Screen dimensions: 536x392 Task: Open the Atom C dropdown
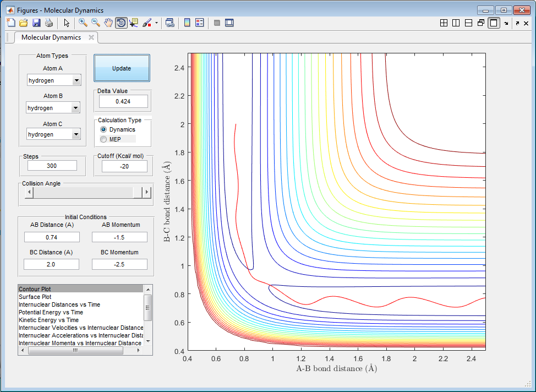76,134
